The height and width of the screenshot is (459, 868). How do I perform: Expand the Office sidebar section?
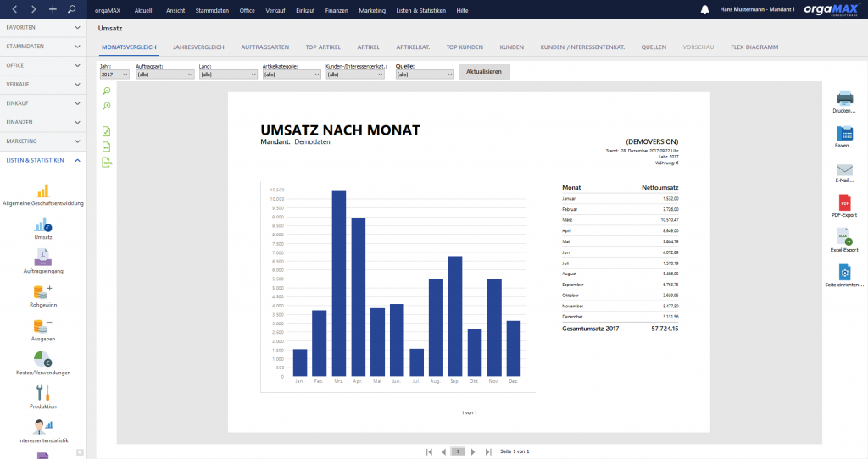point(43,65)
